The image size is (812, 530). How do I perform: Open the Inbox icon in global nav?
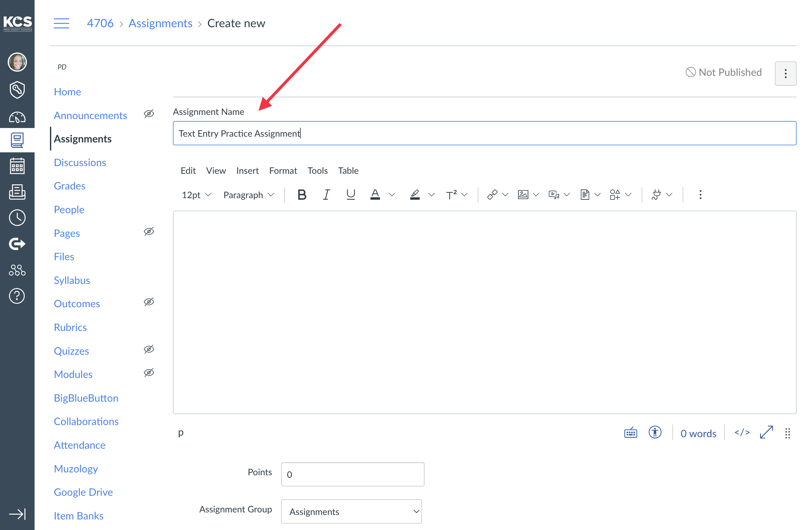tap(17, 192)
